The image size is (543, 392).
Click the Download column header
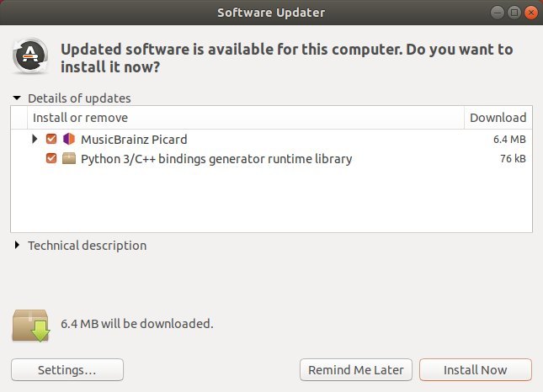pyautogui.click(x=498, y=118)
